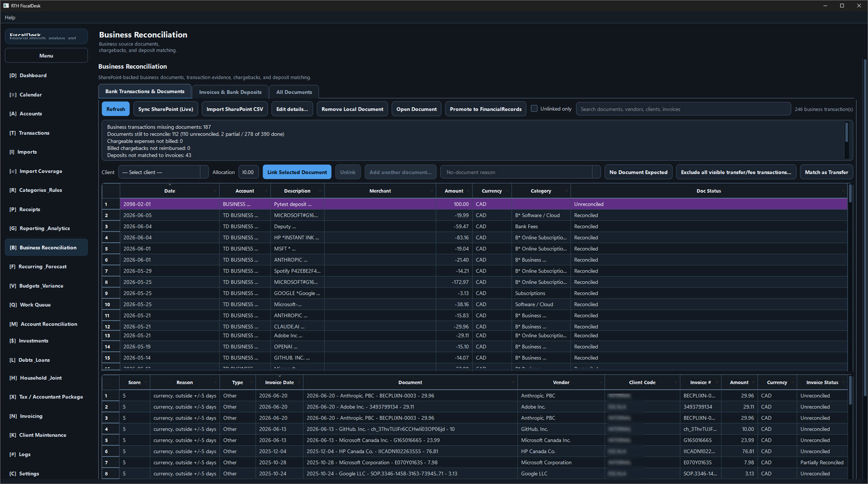Open Investments in the sidebar
This screenshot has width=868, height=484.
[46, 341]
